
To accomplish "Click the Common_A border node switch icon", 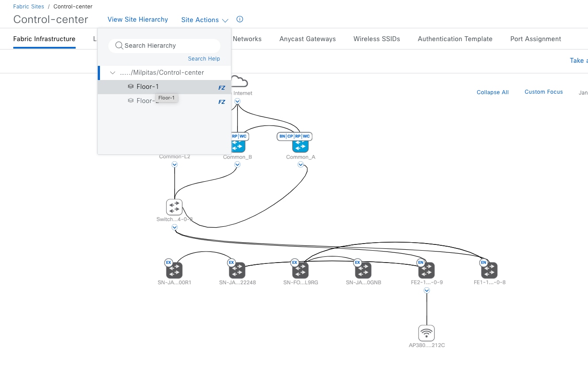I will [300, 145].
